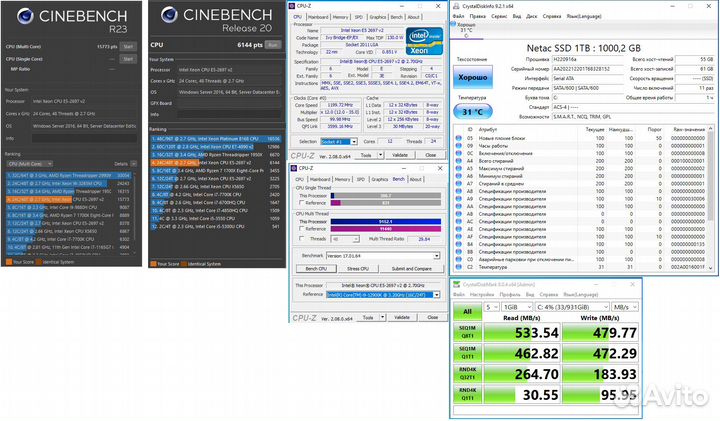The height and width of the screenshot is (421, 720).
Task: Switch to Mainboard tab in CPU-Z benchmark window
Action: coord(320,179)
